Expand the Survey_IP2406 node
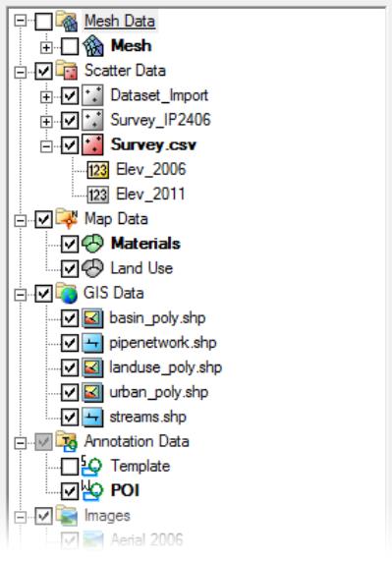 click(x=46, y=122)
